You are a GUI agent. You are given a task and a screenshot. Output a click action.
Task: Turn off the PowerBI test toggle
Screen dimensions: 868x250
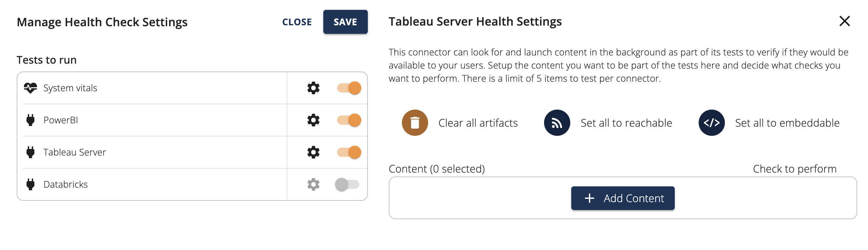coord(349,120)
